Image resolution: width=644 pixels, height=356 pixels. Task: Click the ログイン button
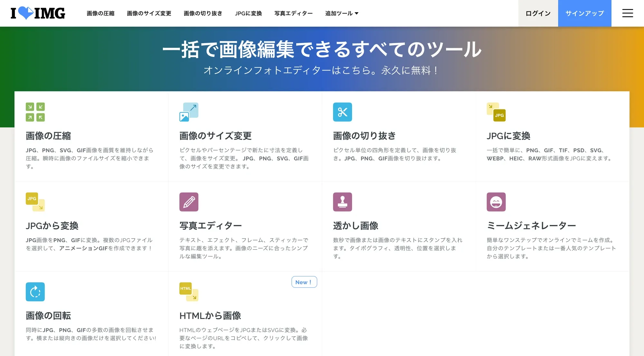pos(538,13)
